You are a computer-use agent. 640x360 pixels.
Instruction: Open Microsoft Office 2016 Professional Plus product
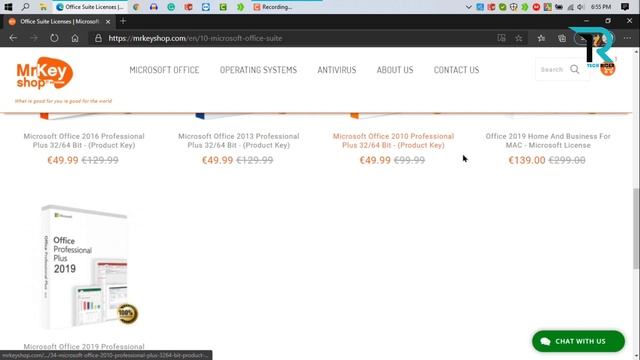click(84, 140)
